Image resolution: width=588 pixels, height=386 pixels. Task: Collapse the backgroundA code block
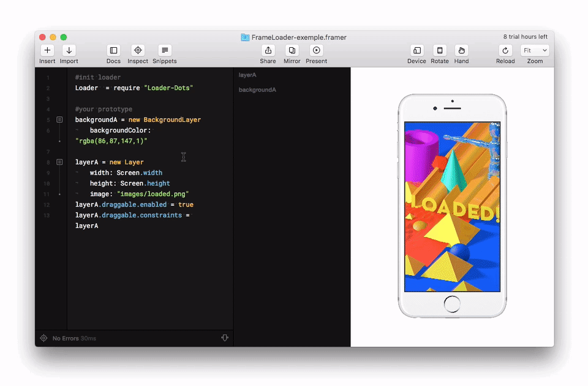pos(59,119)
